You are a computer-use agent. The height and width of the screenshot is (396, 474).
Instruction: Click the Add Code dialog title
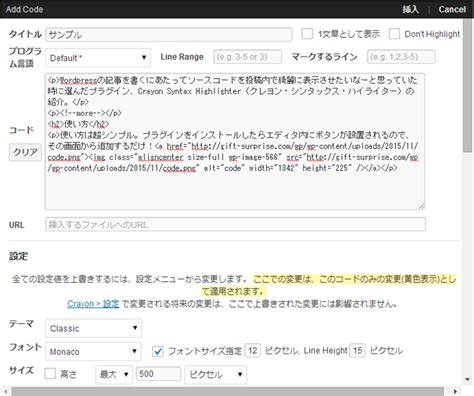[x=24, y=9]
